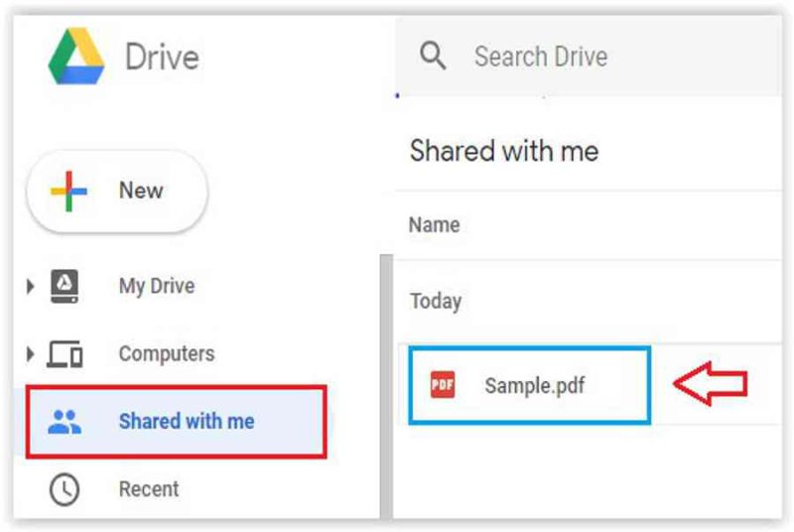
Task: Click the magnifying glass search icon
Action: [x=433, y=56]
